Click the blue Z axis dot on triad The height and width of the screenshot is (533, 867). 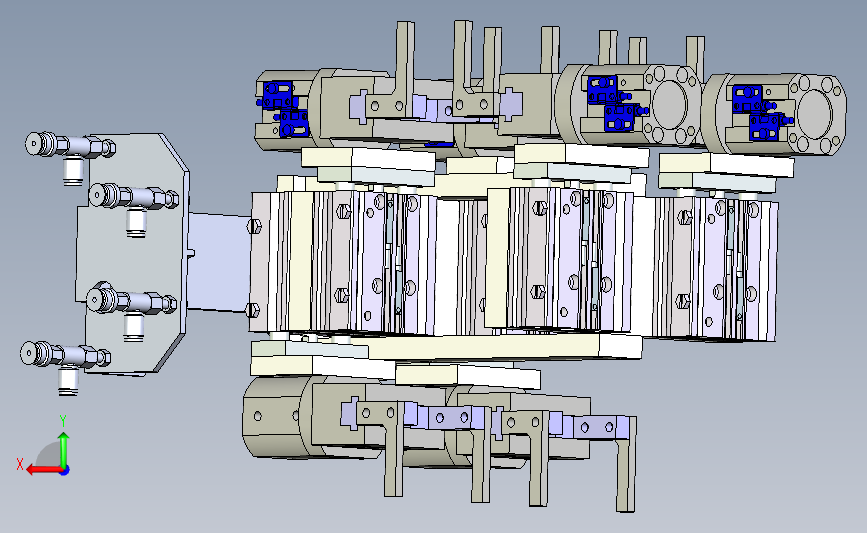click(65, 471)
